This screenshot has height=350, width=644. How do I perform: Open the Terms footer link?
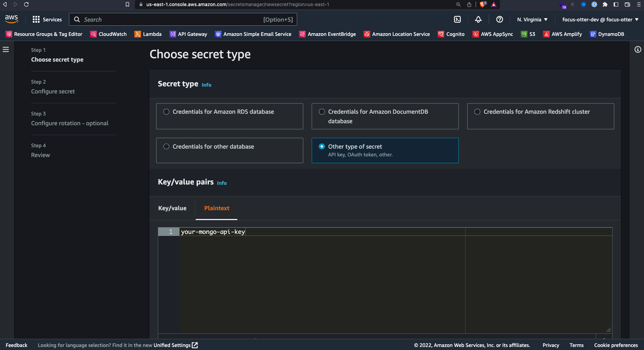click(x=576, y=345)
